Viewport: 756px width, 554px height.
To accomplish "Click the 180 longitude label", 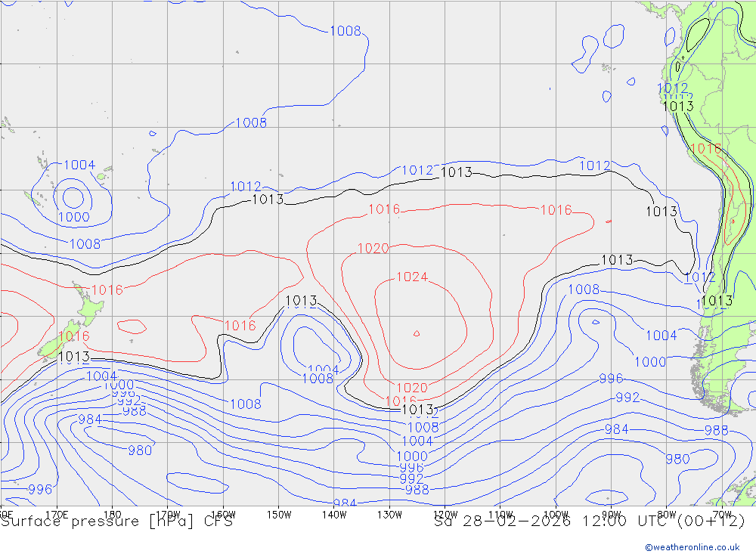I will tap(113, 515).
